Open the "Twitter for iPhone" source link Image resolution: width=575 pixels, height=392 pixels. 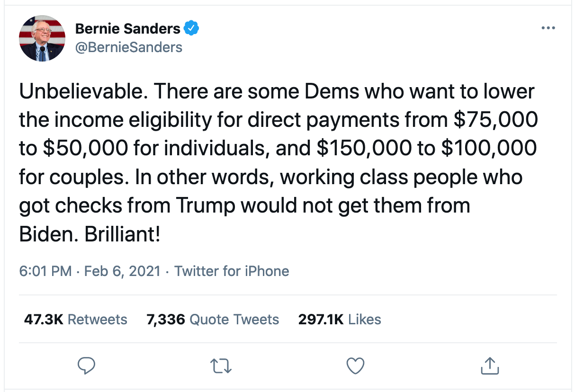pos(232,271)
